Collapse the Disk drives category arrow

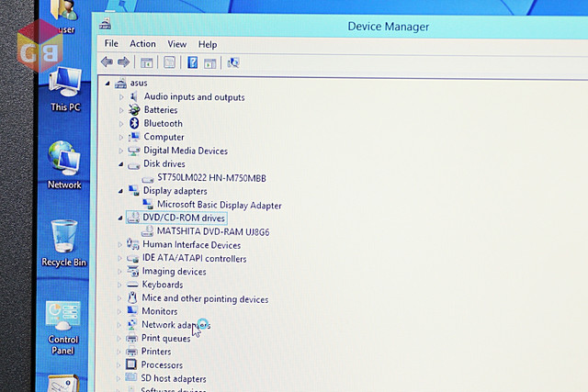[120, 164]
